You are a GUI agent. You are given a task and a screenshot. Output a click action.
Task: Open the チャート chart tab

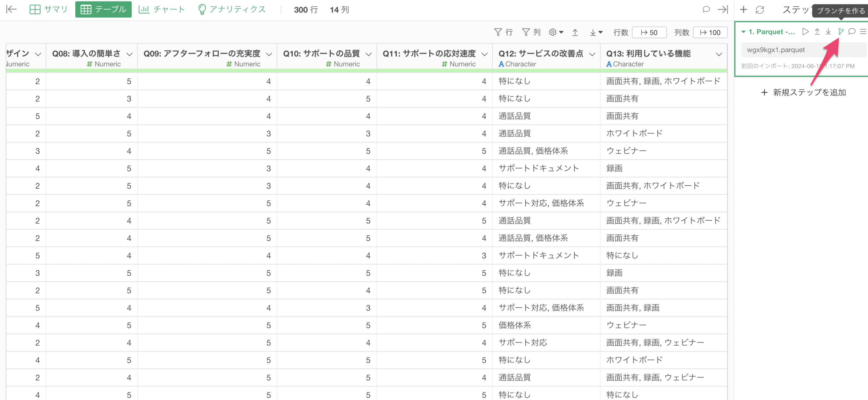click(x=161, y=9)
